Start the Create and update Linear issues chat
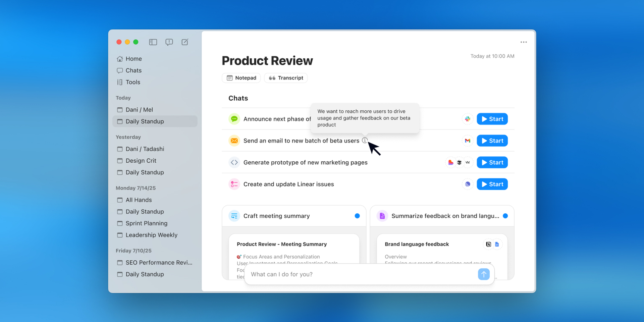 point(492,184)
